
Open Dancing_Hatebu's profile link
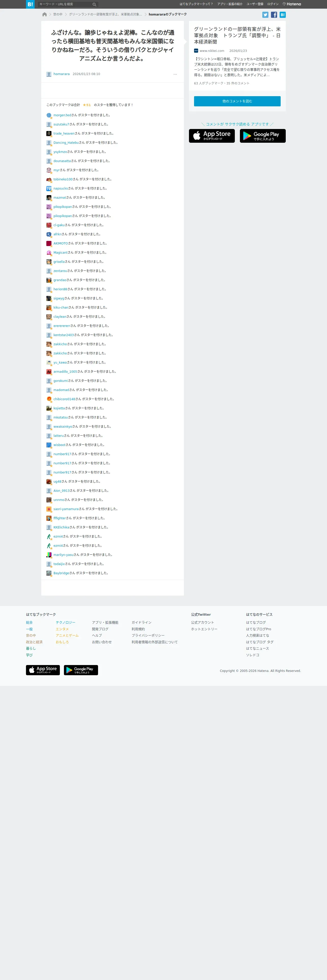click(x=66, y=143)
